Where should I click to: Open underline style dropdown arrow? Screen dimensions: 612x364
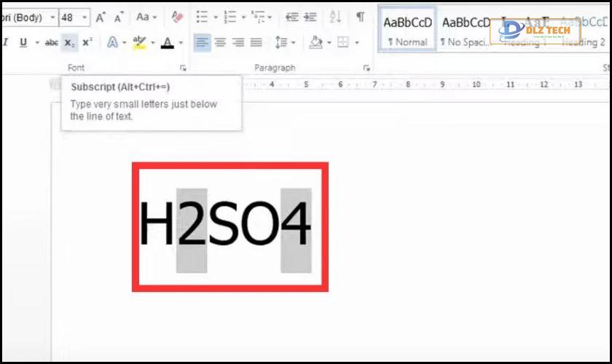coord(37,42)
